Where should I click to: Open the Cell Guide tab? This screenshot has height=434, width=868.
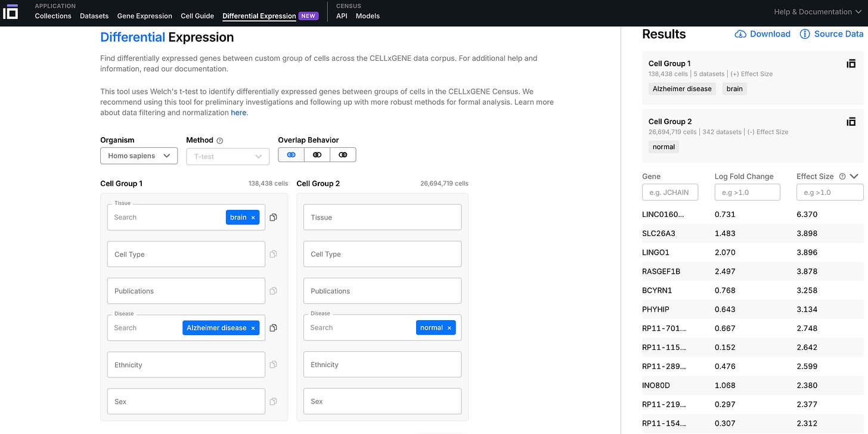pyautogui.click(x=197, y=16)
